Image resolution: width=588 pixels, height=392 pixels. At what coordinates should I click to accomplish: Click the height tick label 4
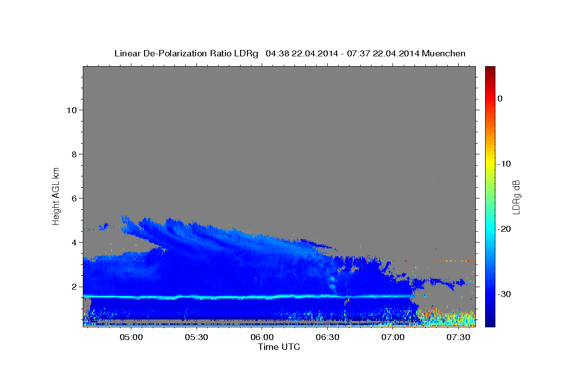click(73, 243)
